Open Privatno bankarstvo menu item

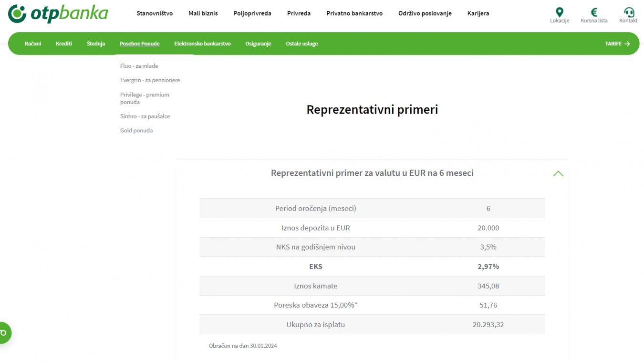(354, 13)
